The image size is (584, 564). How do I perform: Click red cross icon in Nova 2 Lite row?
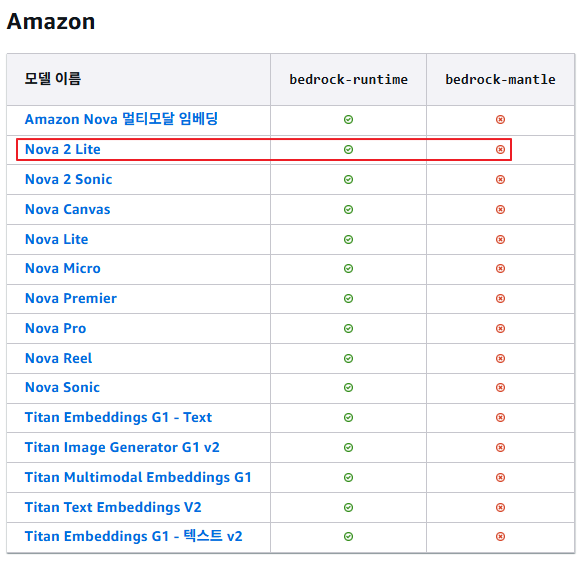click(500, 149)
